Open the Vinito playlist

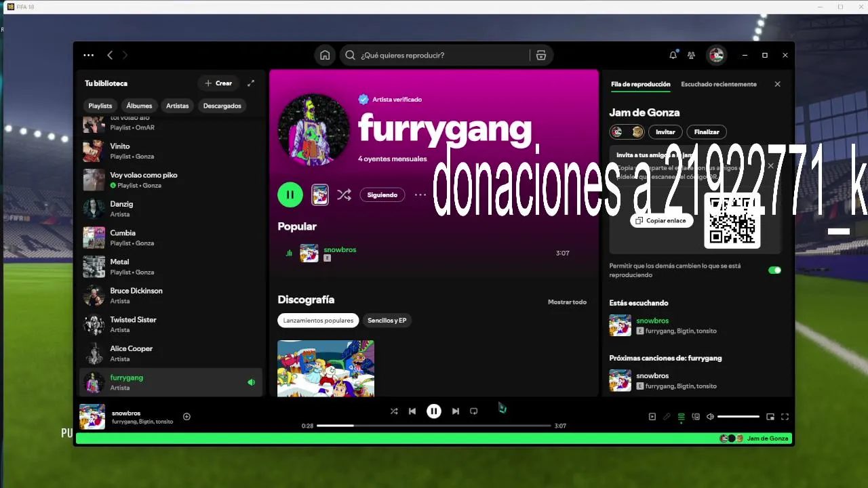point(171,150)
